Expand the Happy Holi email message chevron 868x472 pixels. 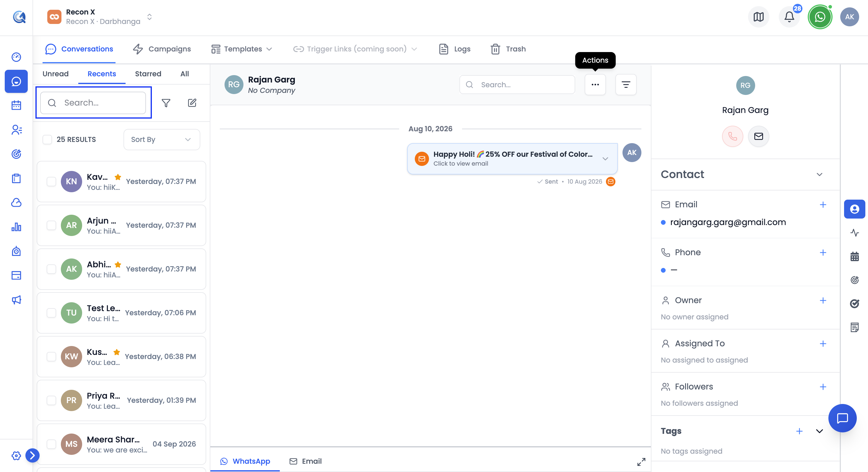(x=605, y=159)
